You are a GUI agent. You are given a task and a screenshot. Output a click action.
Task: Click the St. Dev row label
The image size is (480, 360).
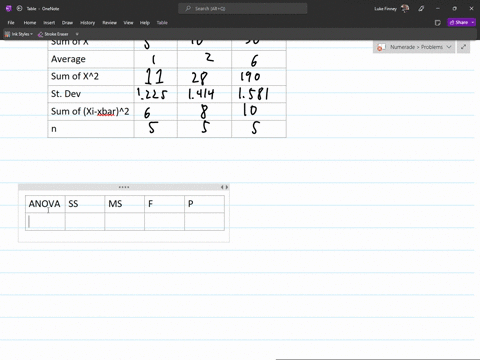66,94
